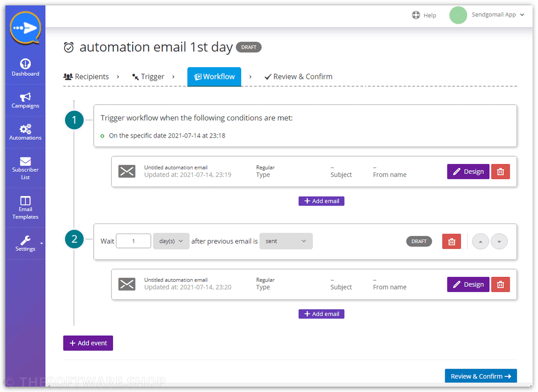Screen dimensions: 538x392
Task: Click the Add event button
Action: 88,343
